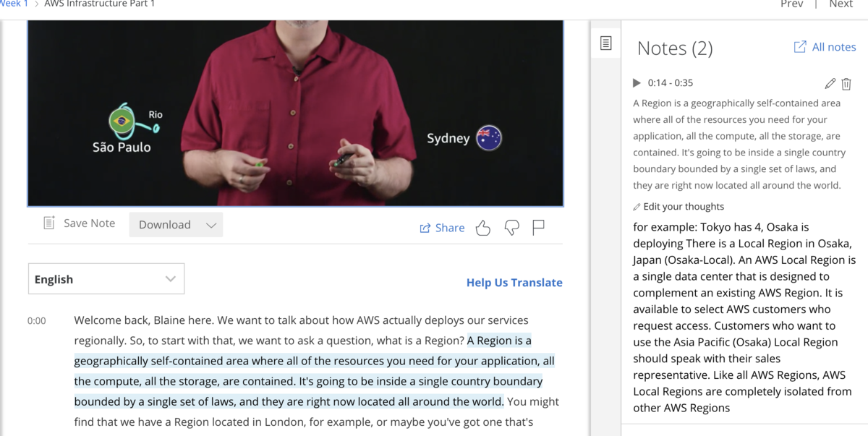Go to Prev lesson
Screen dimensions: 868x436
point(792,4)
